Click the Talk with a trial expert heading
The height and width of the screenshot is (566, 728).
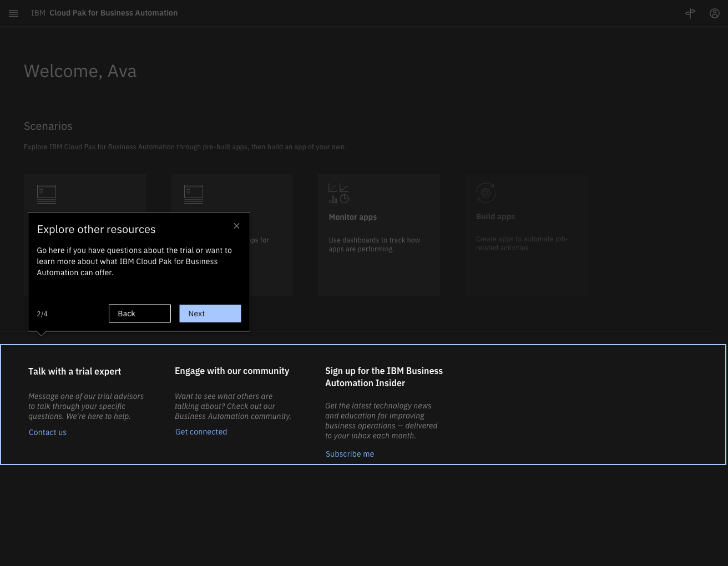click(75, 371)
